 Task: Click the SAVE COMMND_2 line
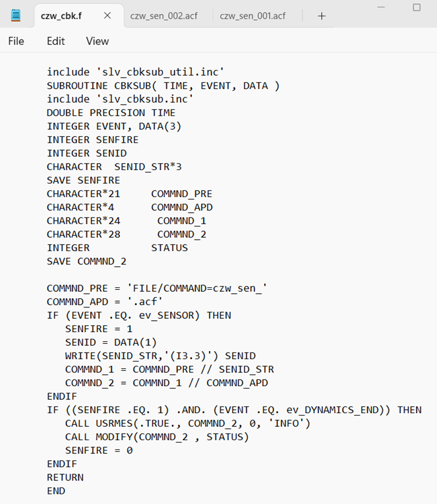click(x=86, y=262)
